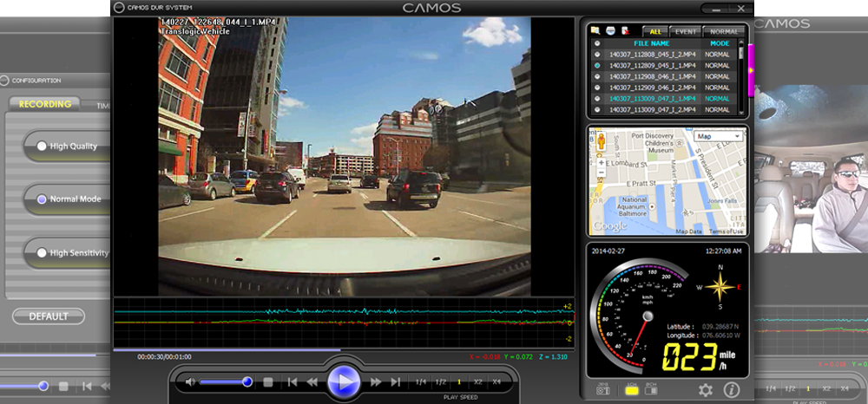Screen dimensions: 868x404
Task: Capture a JPG snapshot with the camera icon
Action: tap(602, 389)
